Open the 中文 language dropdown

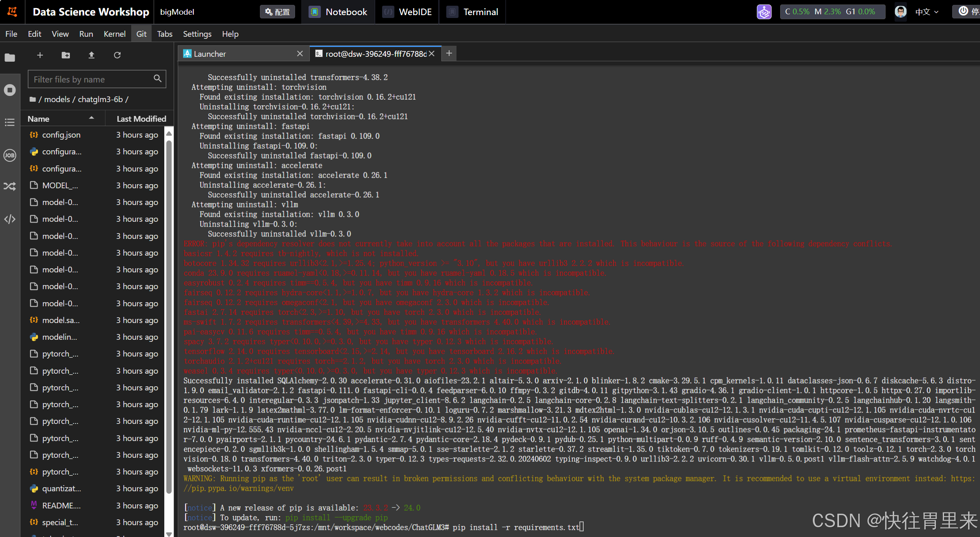pos(926,12)
